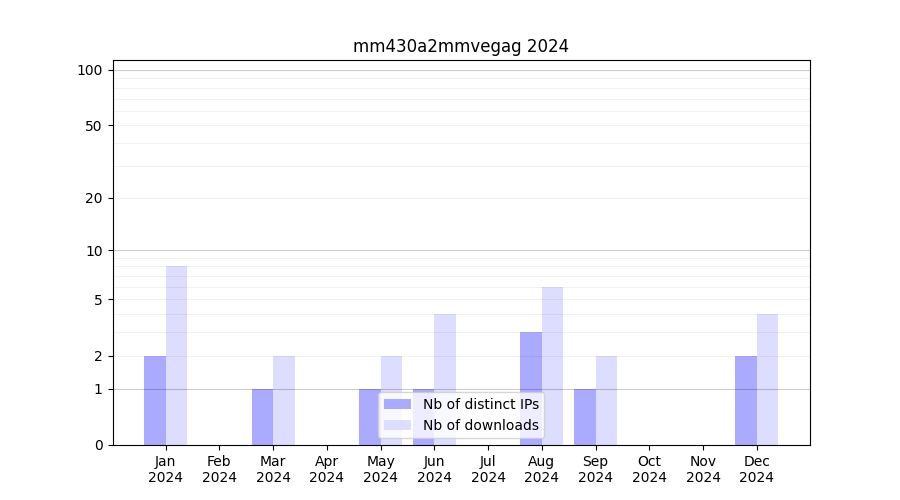Click the September downloads bar
This screenshot has width=900, height=500.
pyautogui.click(x=606, y=400)
